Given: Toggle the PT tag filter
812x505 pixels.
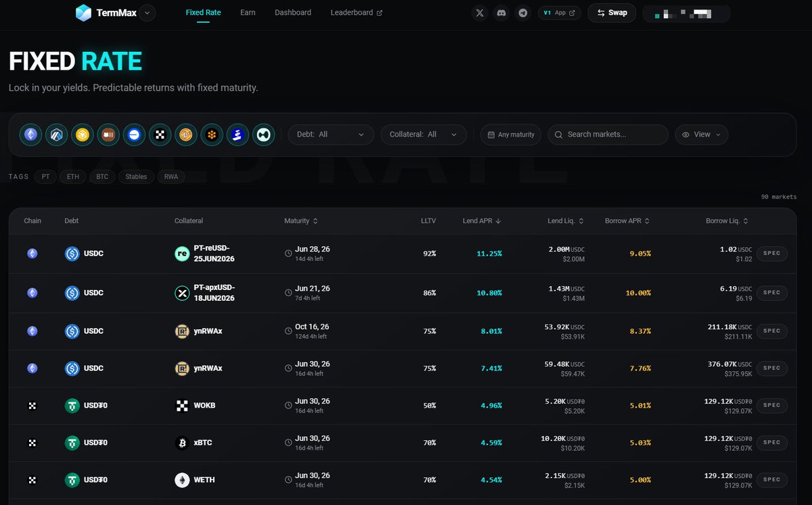Looking at the screenshot, I should (45, 176).
